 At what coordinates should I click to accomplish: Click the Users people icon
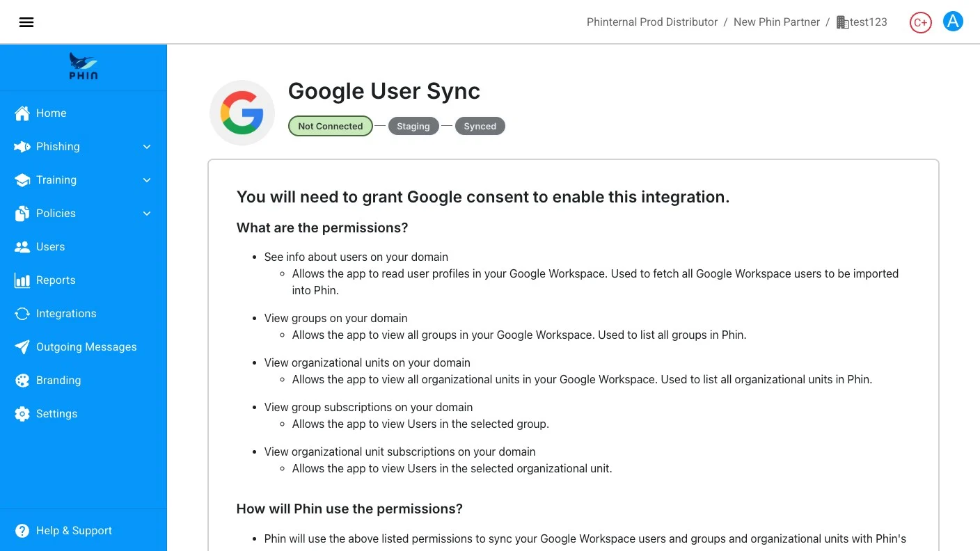coord(22,247)
